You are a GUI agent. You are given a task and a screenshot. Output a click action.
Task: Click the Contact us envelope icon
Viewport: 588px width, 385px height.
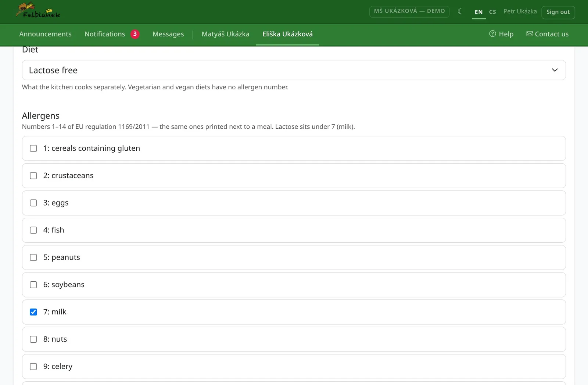point(530,34)
